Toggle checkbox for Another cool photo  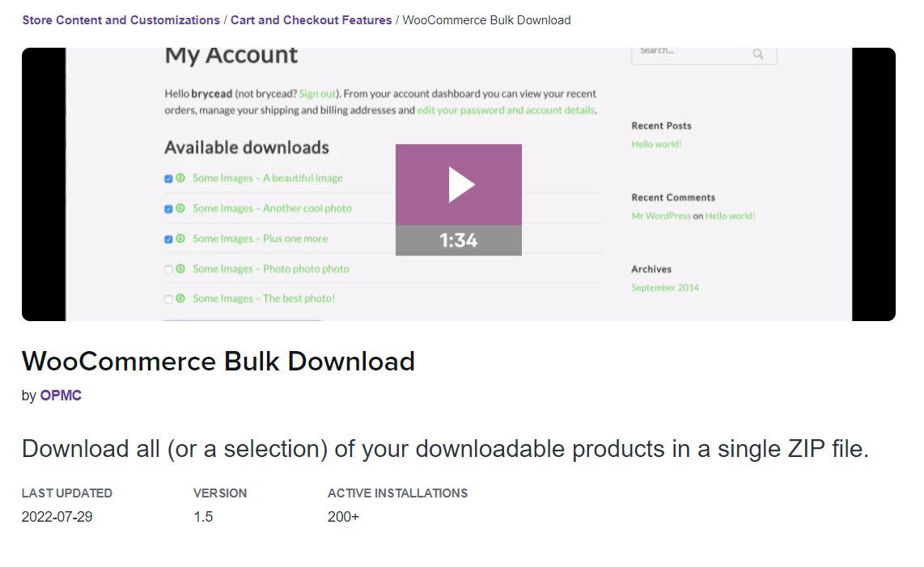[x=168, y=209]
